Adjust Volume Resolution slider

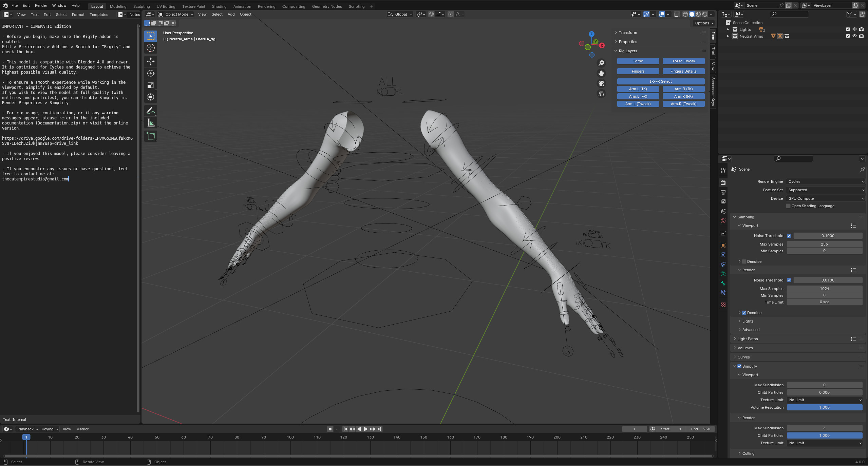tap(825, 407)
